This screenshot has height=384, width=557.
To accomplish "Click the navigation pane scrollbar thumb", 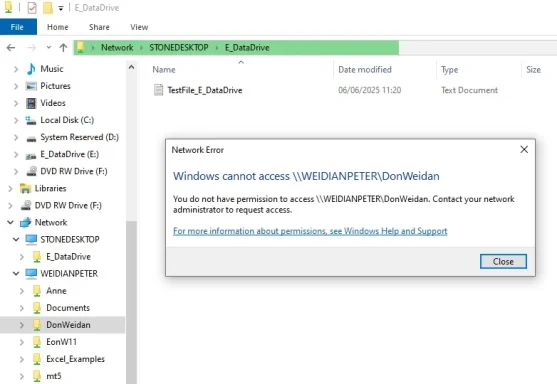I will coord(131,302).
